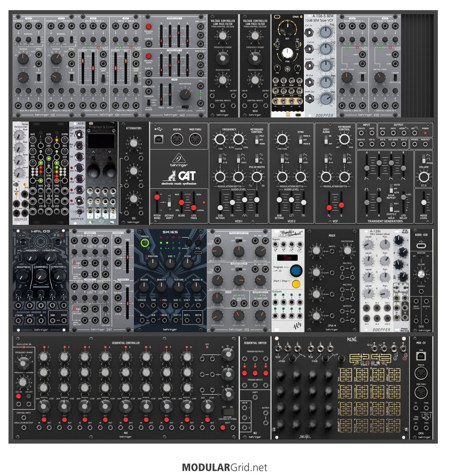Click the yellow Start/Stop button on Pamela's Workout
Screen dimensions: 450x476
click(296, 284)
